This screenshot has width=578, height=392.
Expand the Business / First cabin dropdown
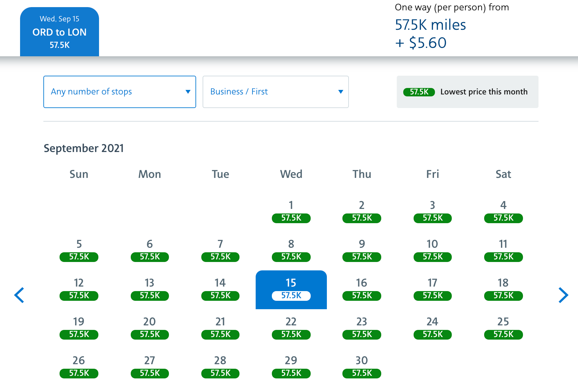coord(275,92)
